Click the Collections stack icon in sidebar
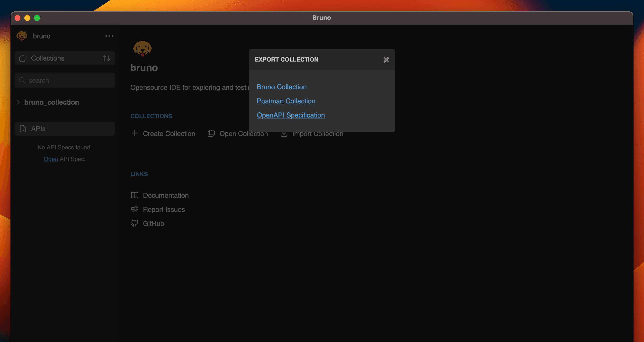 [23, 58]
